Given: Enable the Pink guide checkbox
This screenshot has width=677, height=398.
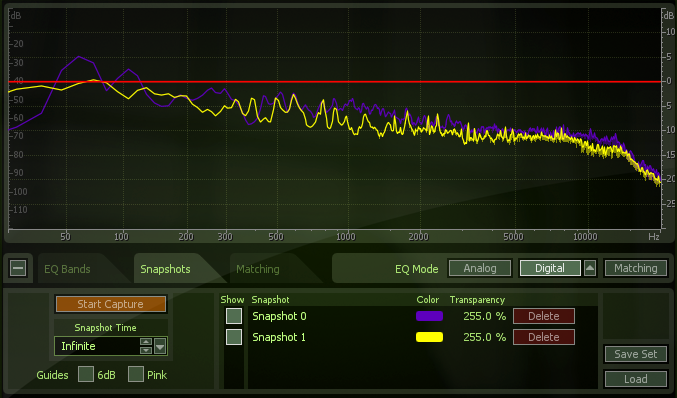Looking at the screenshot, I should click(x=136, y=374).
